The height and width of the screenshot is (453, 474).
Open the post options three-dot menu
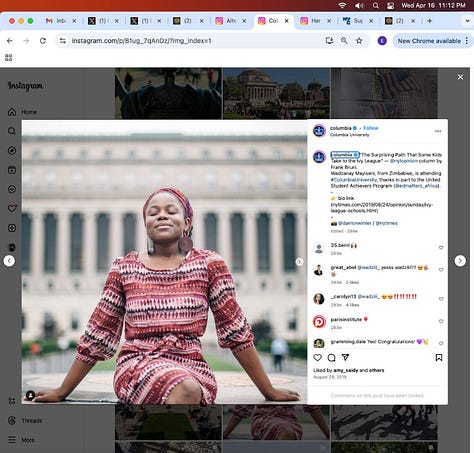(x=438, y=131)
